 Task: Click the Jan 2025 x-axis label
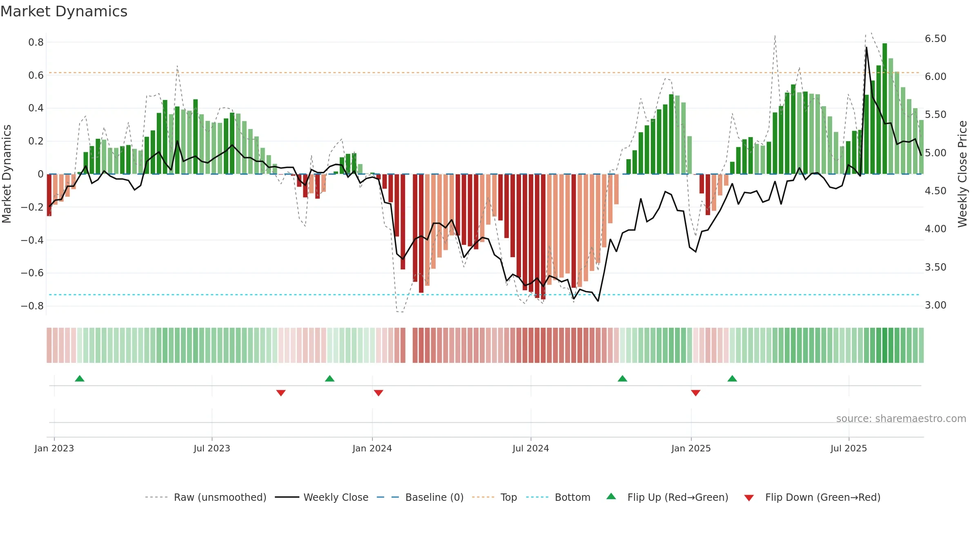pos(691,449)
